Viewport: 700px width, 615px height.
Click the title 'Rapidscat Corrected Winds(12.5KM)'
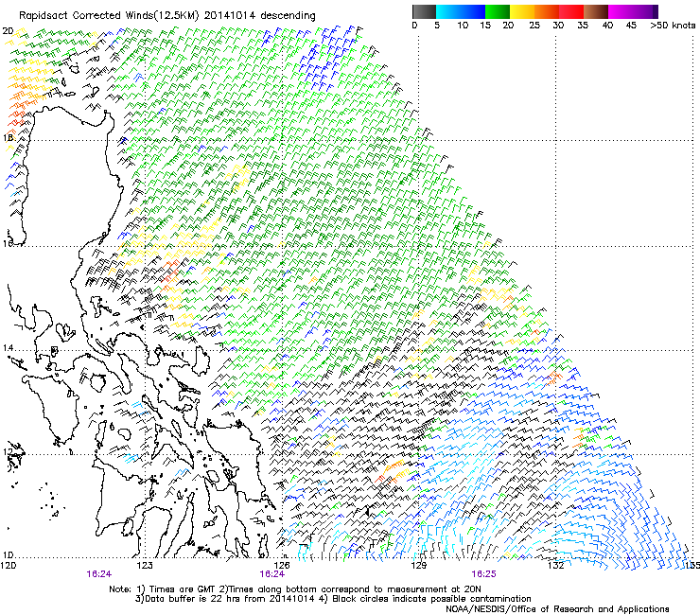click(109, 16)
